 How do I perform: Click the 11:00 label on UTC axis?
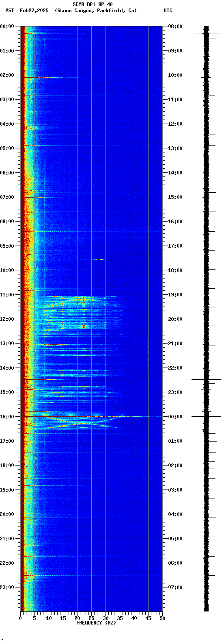pyautogui.click(x=175, y=100)
